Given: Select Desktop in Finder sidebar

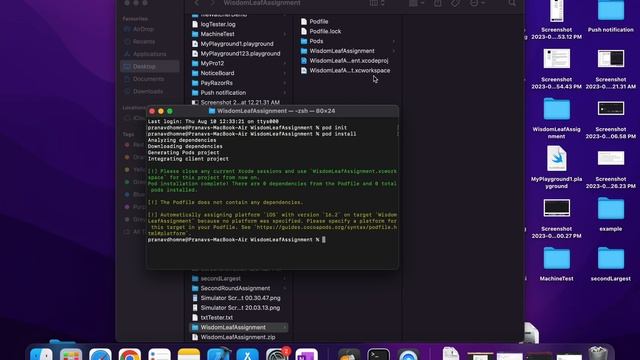Looking at the screenshot, I should click(x=149, y=67).
